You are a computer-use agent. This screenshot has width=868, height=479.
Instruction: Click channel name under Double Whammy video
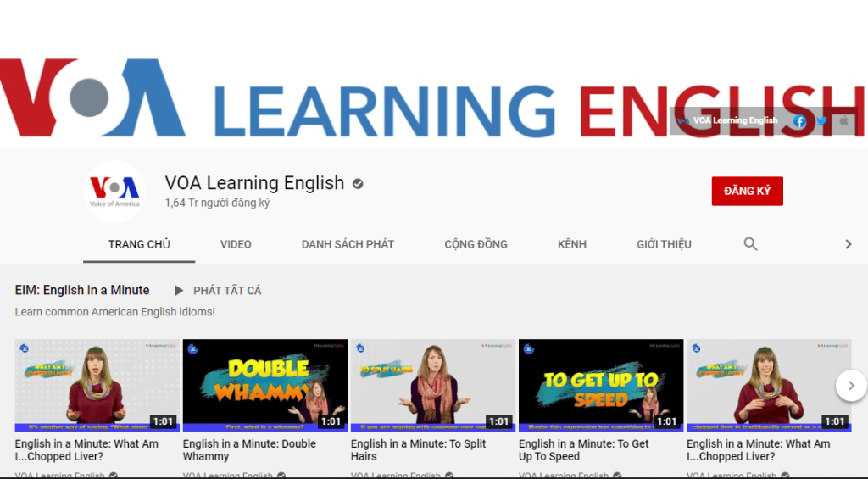(227, 475)
